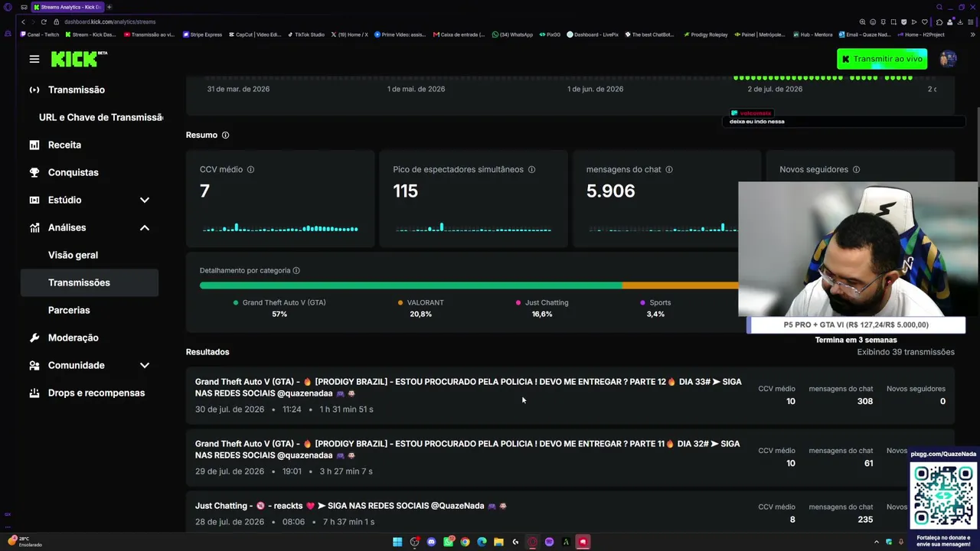This screenshot has width=980, height=551.
Task: Click the Receita chart icon
Action: 34,145
